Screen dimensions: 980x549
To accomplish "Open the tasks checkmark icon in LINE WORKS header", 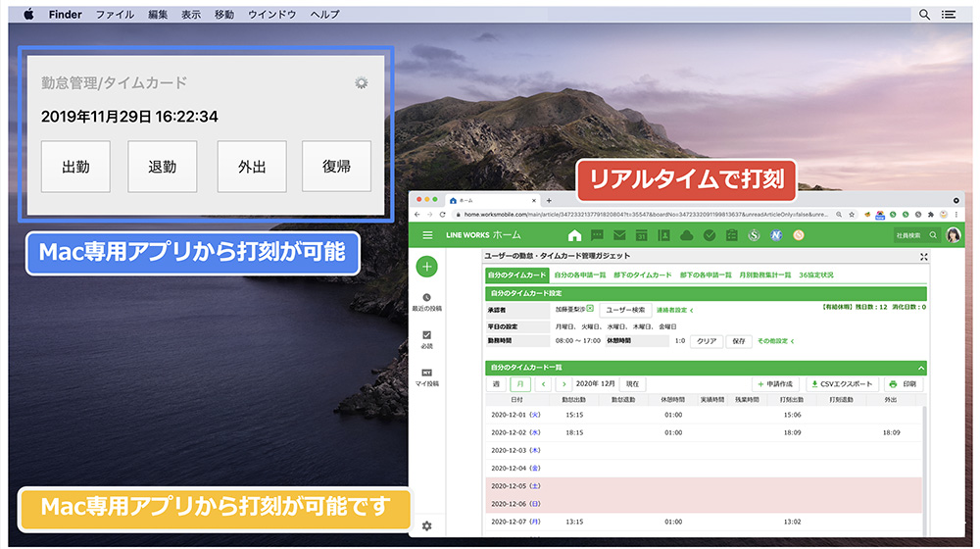I will click(x=709, y=235).
